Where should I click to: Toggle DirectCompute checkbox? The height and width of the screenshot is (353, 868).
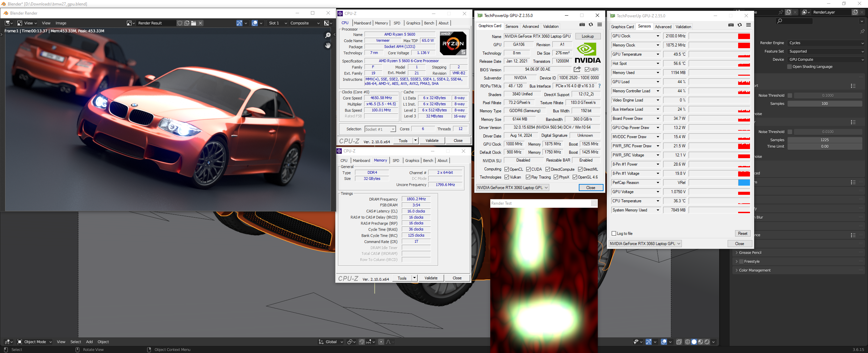(x=548, y=169)
